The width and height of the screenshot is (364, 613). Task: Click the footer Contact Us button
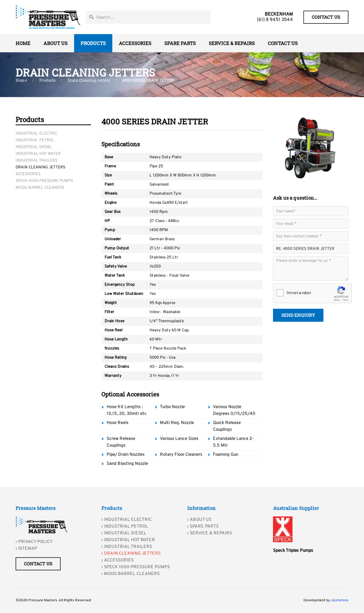tap(38, 564)
